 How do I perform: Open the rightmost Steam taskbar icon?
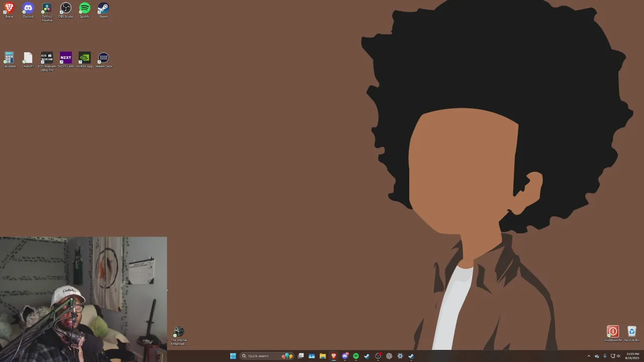pos(411,356)
